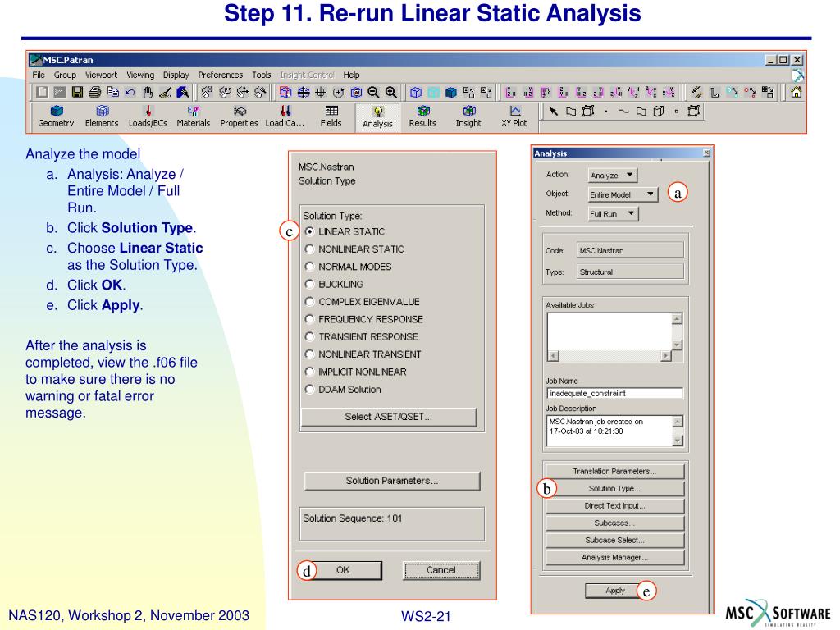
Task: Click the Job Description text box
Action: tap(609, 431)
